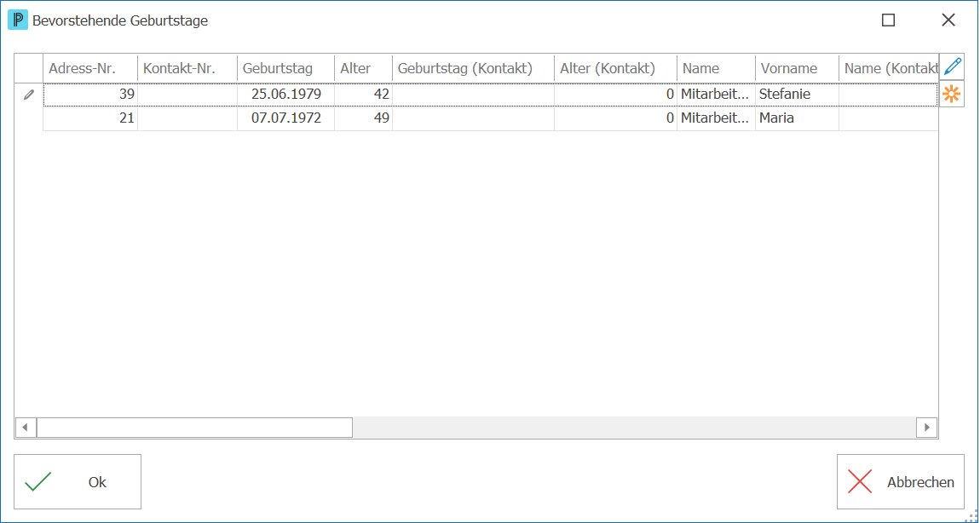Screen dimensions: 980x523
Task: Click the horizontal scrollbar right arrow
Action: point(927,428)
